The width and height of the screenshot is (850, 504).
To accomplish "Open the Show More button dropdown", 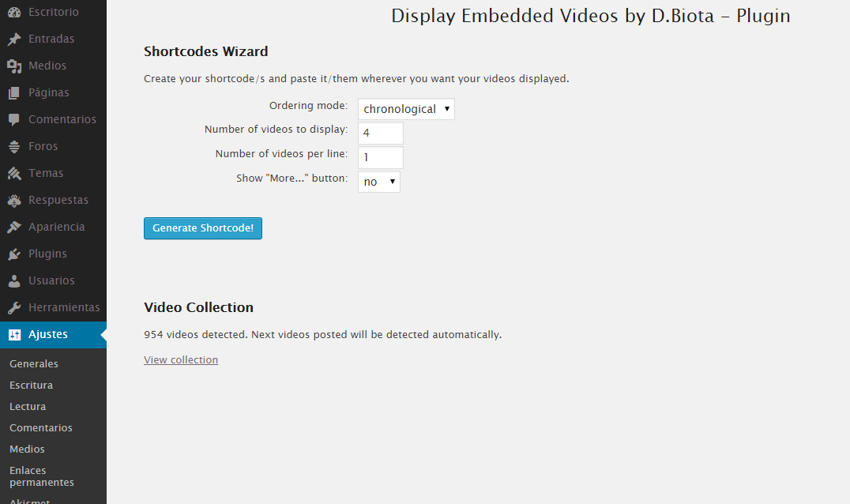I will (x=379, y=182).
